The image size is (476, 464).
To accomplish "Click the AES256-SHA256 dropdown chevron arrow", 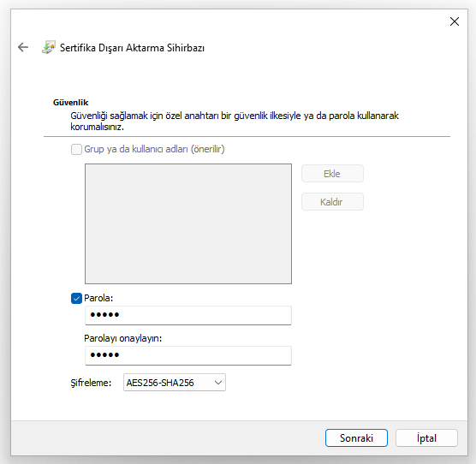I will point(218,383).
